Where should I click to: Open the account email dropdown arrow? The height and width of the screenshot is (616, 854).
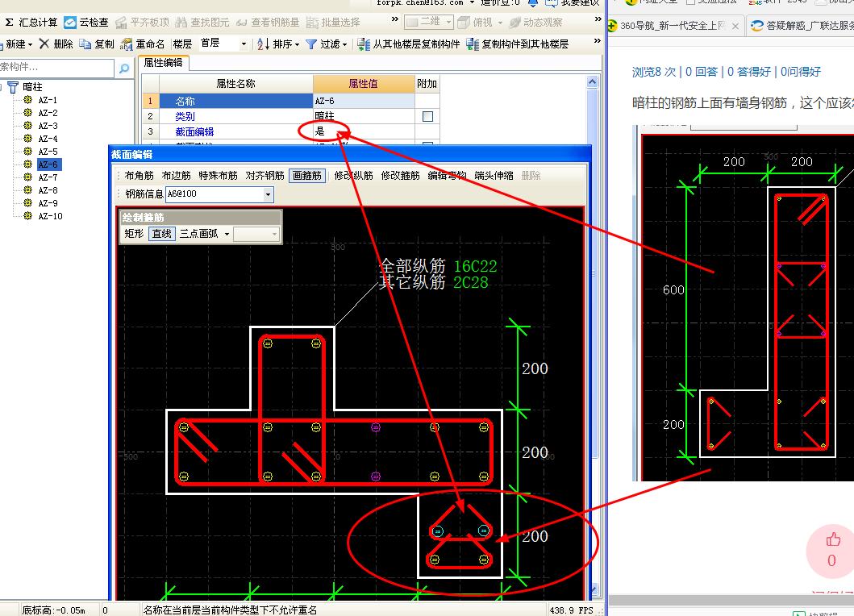point(472,2)
